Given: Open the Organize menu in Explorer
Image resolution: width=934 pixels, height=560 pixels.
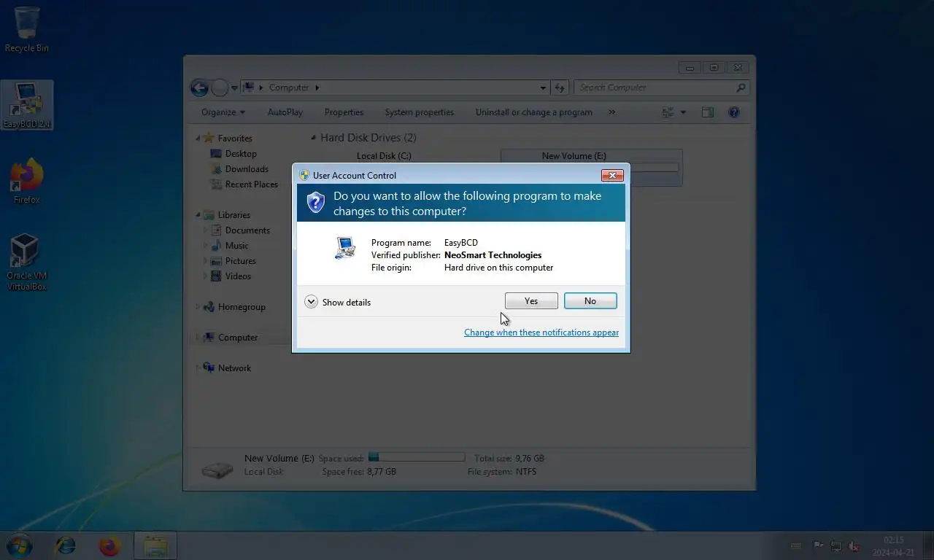Looking at the screenshot, I should [x=223, y=112].
